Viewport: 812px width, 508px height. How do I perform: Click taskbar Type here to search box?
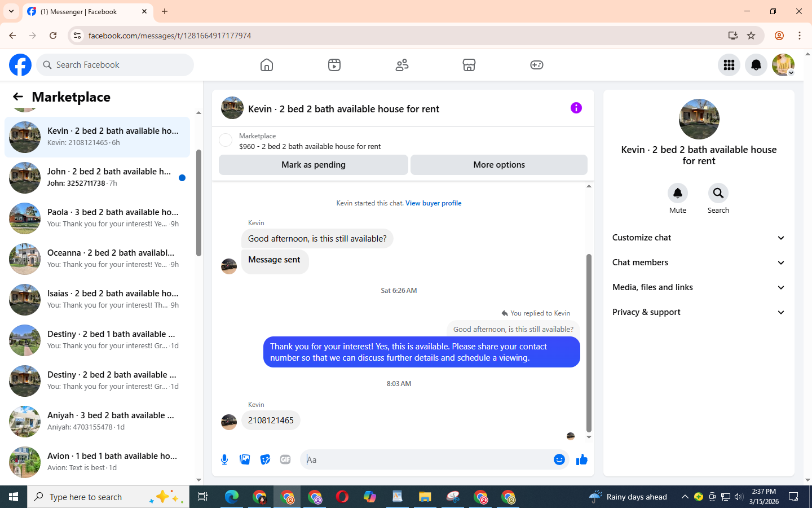pos(108,497)
